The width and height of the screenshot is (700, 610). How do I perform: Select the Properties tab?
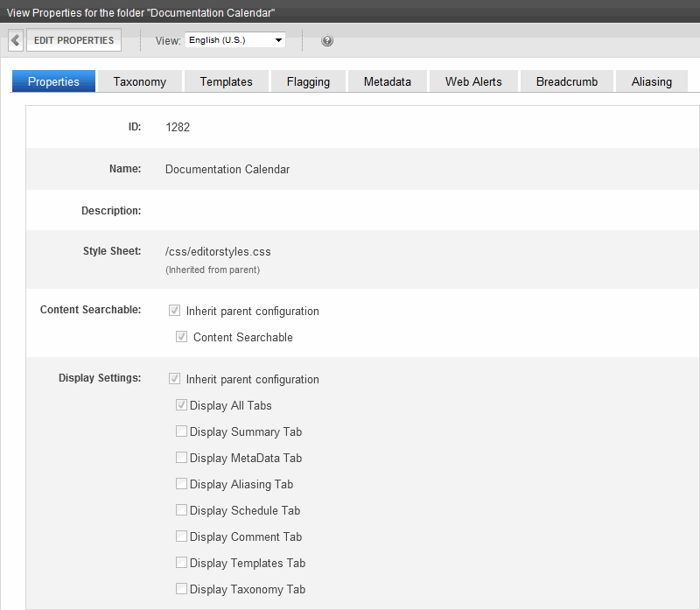(53, 81)
